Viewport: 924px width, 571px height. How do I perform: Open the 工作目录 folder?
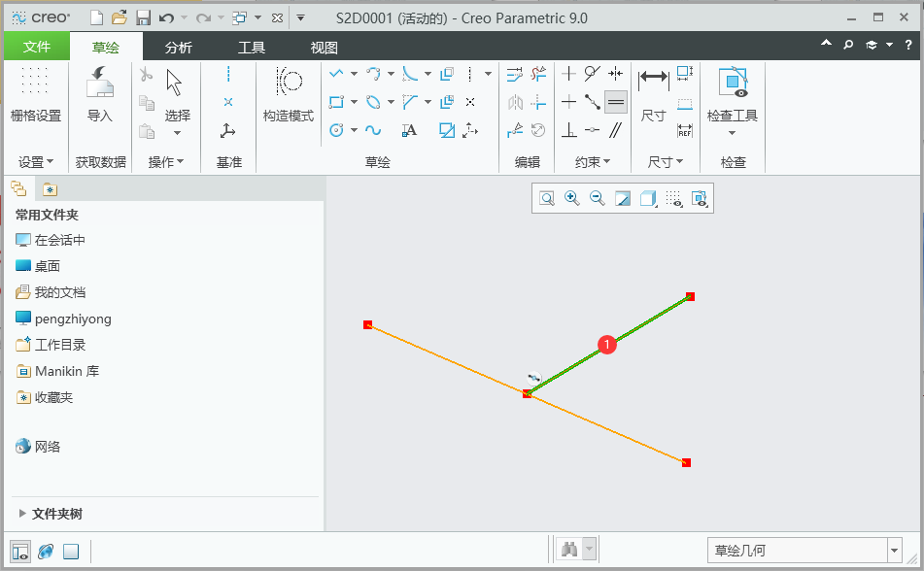click(51, 345)
